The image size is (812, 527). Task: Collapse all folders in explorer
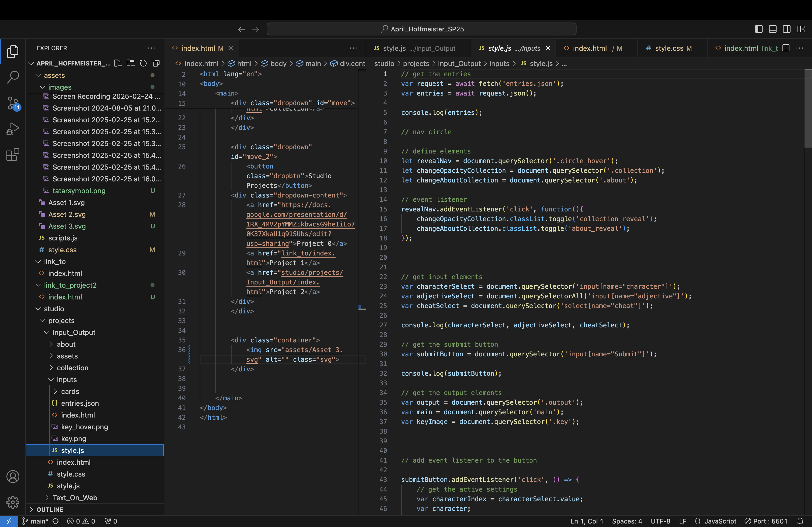(156, 63)
